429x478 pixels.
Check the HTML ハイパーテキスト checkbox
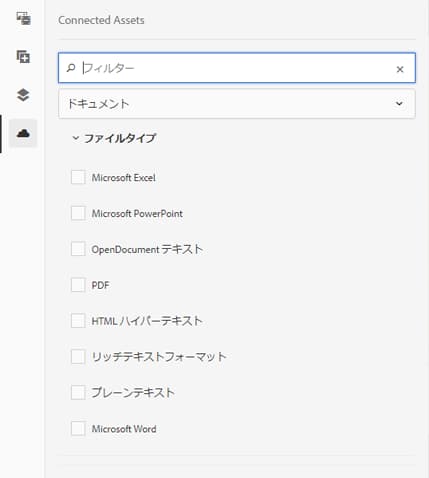(x=78, y=321)
